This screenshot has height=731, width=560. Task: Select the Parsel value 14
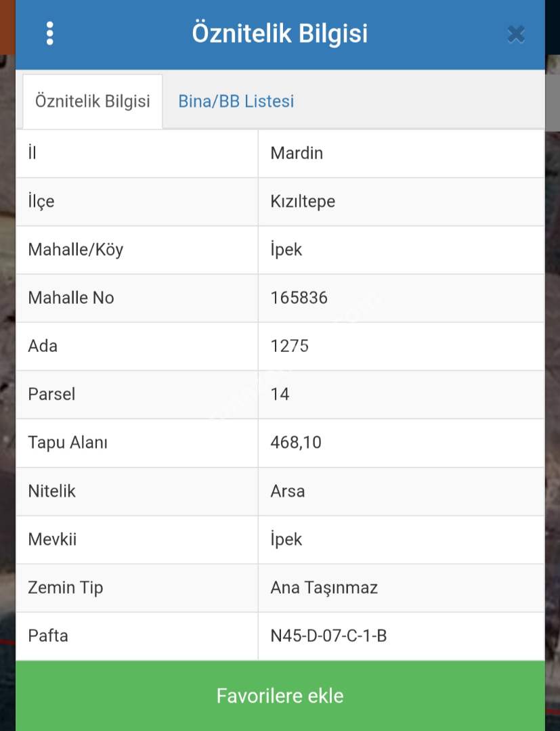tap(280, 394)
